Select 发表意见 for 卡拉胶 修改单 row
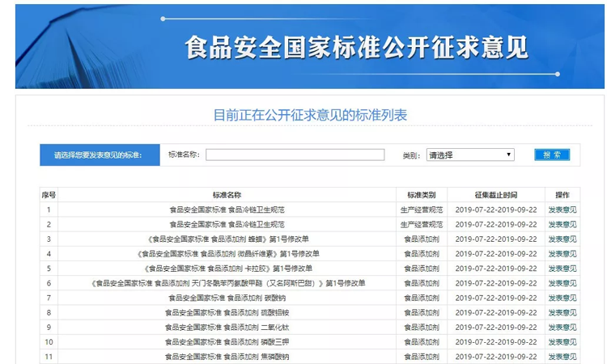The height and width of the screenshot is (364, 607). point(562,269)
